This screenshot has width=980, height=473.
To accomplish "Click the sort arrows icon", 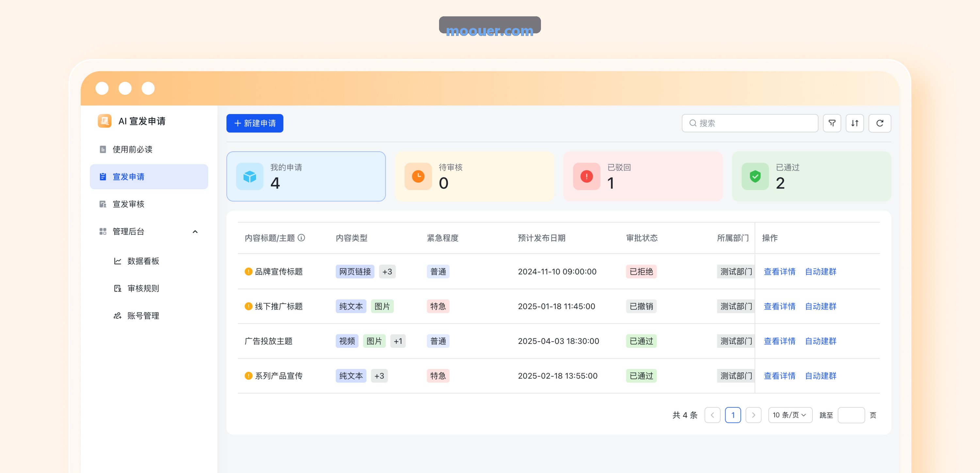I will (x=855, y=123).
